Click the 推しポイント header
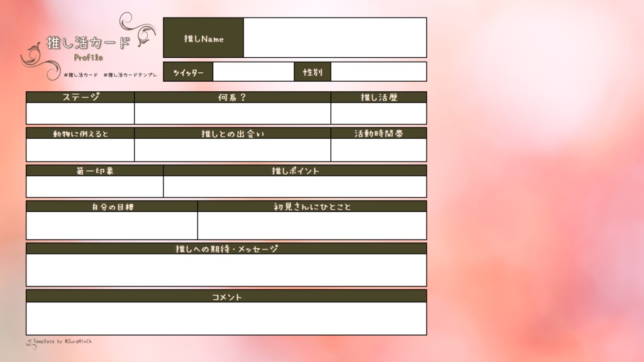The height and width of the screenshot is (362, 644). pyautogui.click(x=296, y=171)
